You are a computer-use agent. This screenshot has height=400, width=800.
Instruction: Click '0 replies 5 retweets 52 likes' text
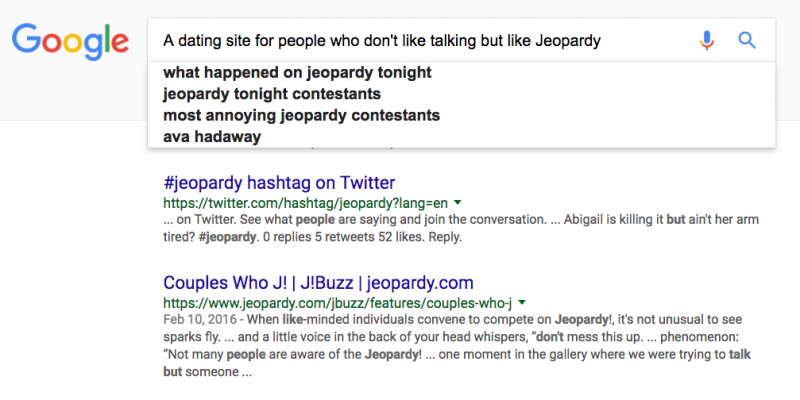pos(344,238)
